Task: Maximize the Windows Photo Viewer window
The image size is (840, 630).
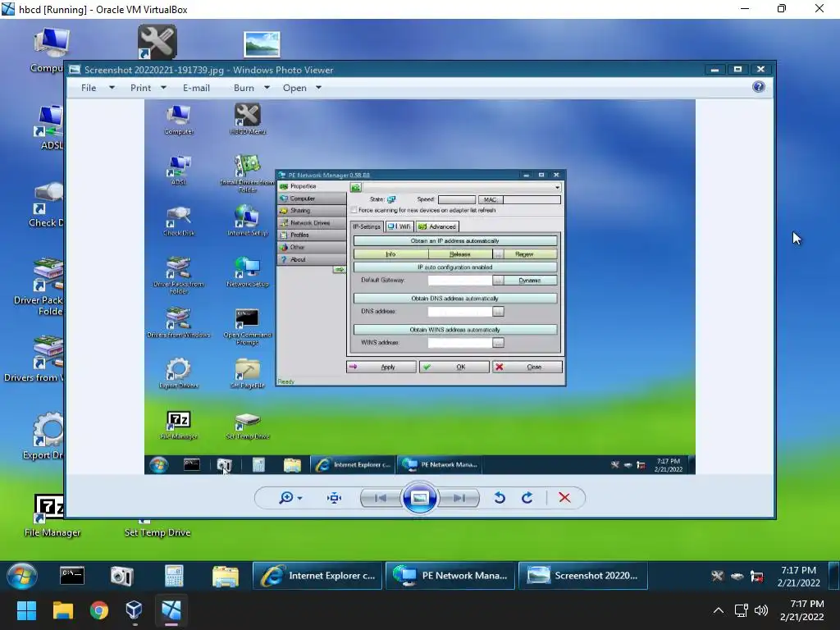Action: click(737, 70)
